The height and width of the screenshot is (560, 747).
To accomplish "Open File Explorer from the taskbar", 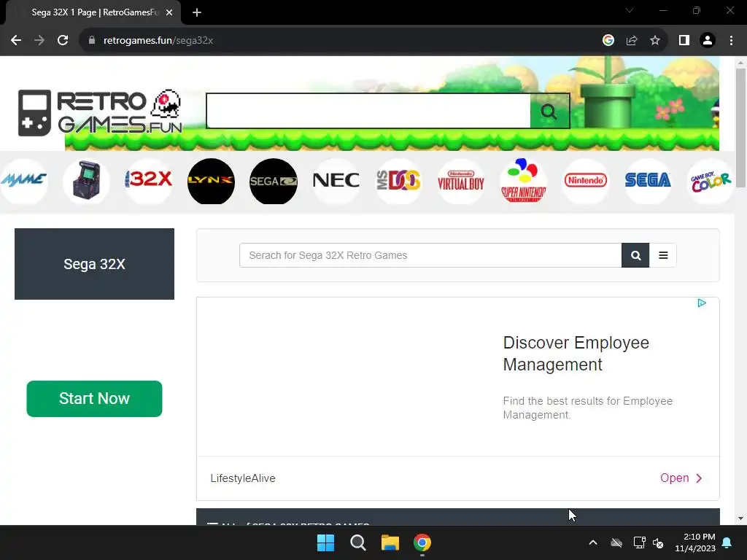I will click(x=390, y=542).
